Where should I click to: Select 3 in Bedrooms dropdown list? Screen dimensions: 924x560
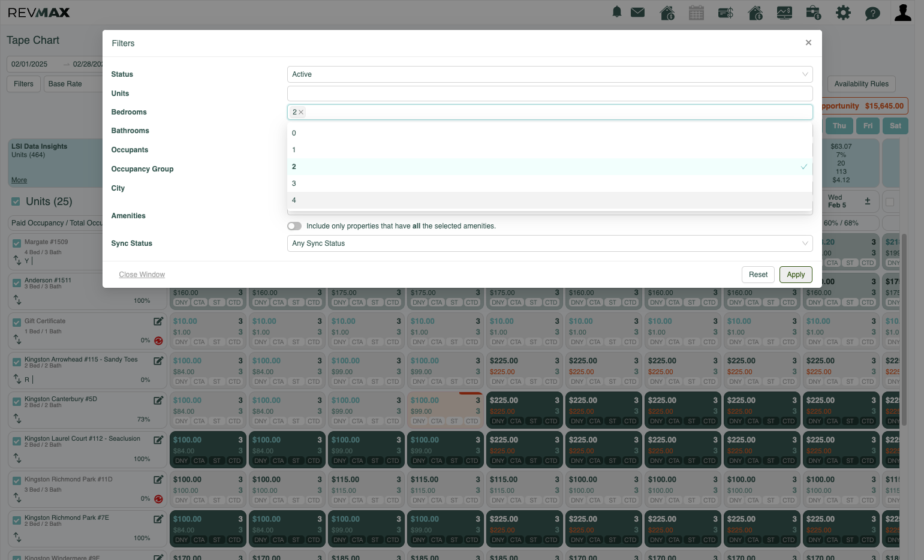(550, 183)
